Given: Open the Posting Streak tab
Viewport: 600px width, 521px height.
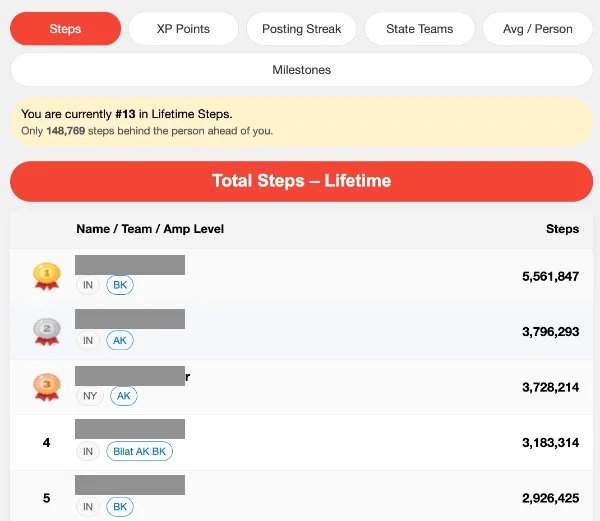Looking at the screenshot, I should [302, 29].
